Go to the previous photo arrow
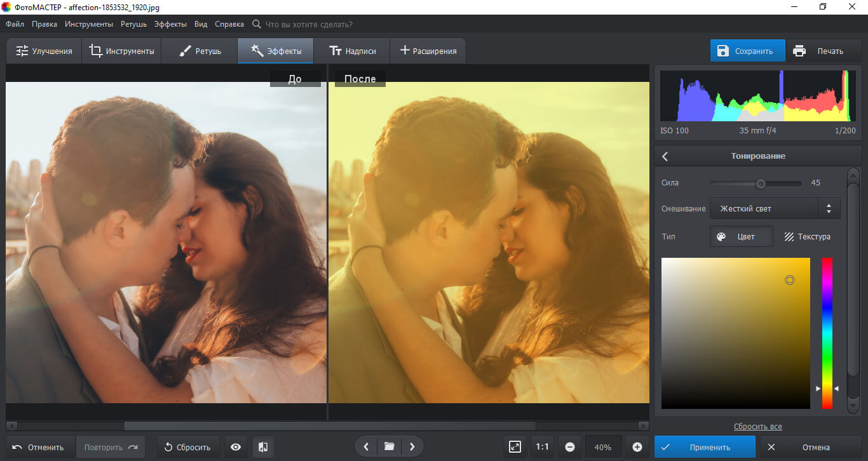Image resolution: width=868 pixels, height=461 pixels. point(366,447)
